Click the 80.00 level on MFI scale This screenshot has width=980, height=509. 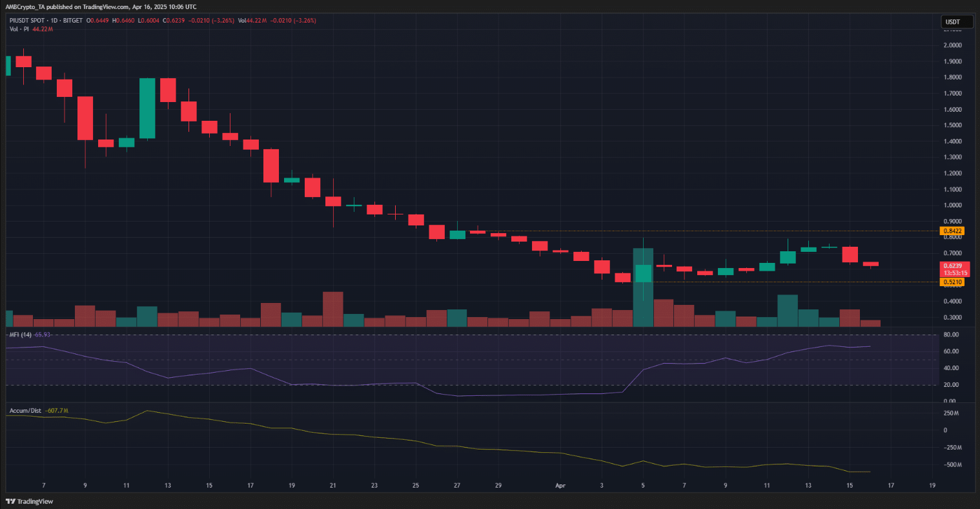pyautogui.click(x=950, y=335)
